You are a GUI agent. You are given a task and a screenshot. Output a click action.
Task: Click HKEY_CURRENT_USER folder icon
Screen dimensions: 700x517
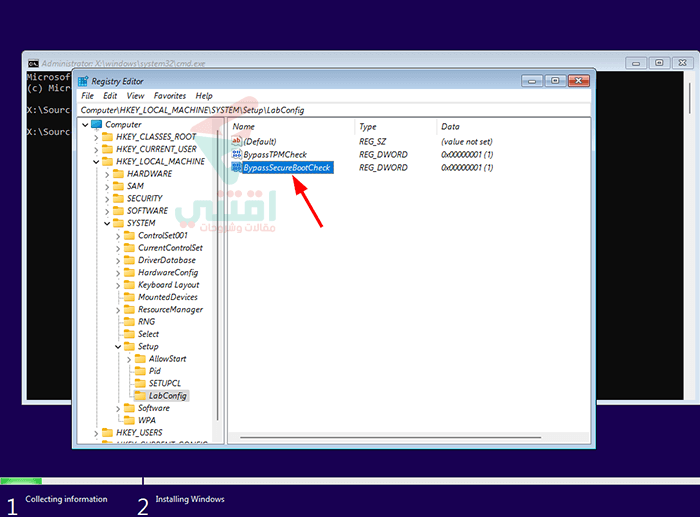tap(107, 149)
